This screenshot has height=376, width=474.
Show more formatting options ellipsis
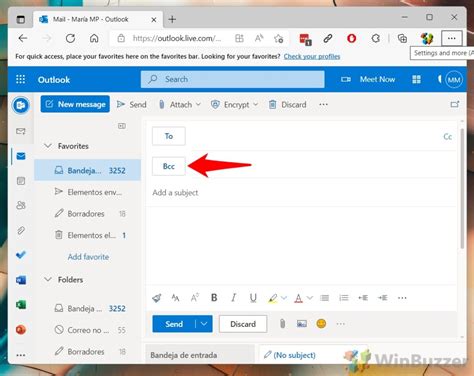click(402, 298)
